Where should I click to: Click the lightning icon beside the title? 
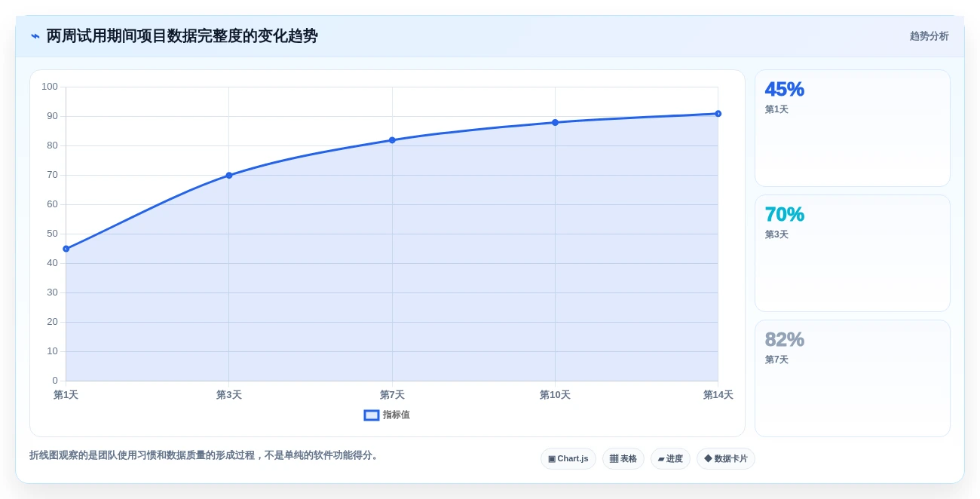click(x=35, y=36)
